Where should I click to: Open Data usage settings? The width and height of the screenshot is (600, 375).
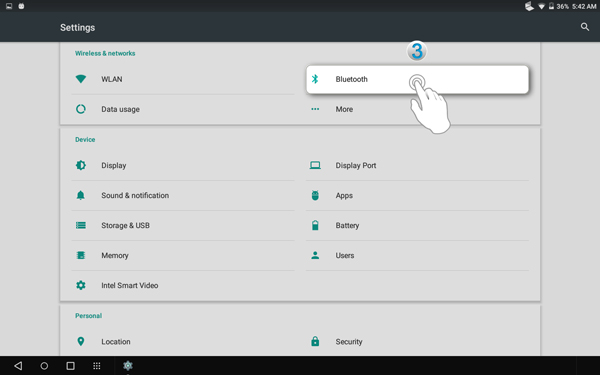coord(183,109)
